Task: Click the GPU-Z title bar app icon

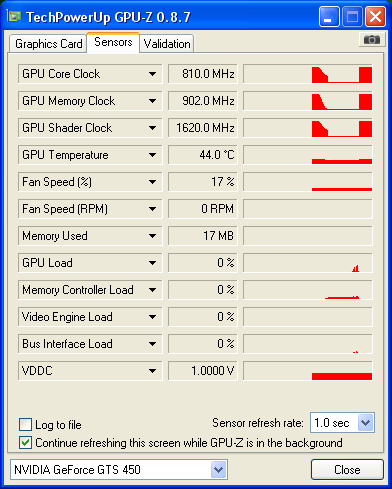Action: click(x=14, y=16)
